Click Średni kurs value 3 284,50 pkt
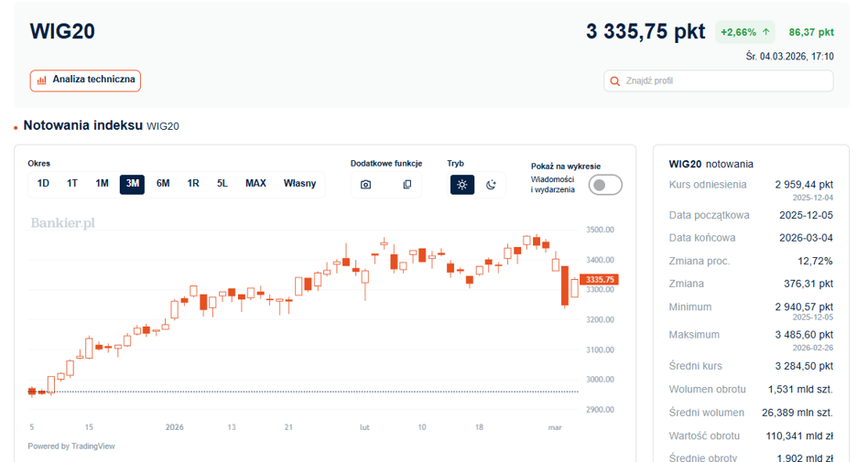 point(804,366)
